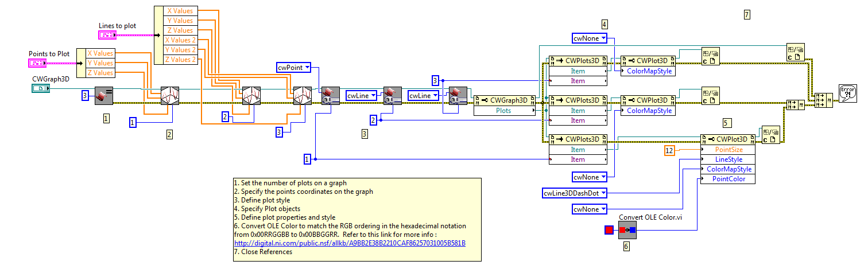Select the LineStyle property row
The height and width of the screenshot is (269, 868).
coord(728,159)
